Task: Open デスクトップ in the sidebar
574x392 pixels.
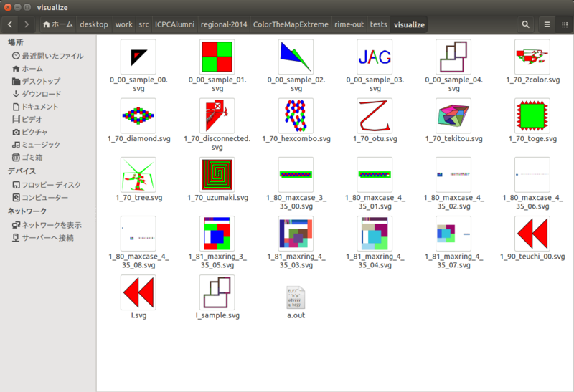Action: click(37, 81)
